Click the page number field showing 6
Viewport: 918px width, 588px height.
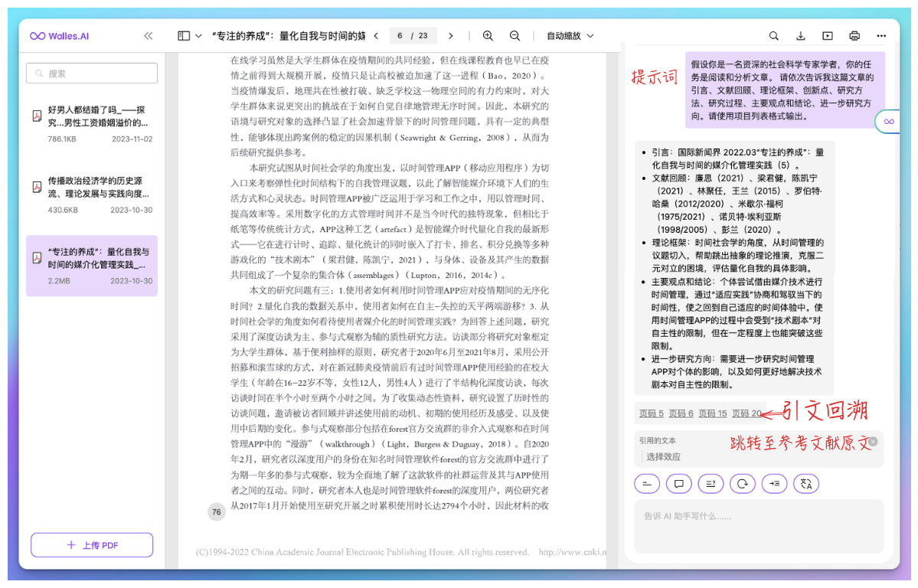400,36
